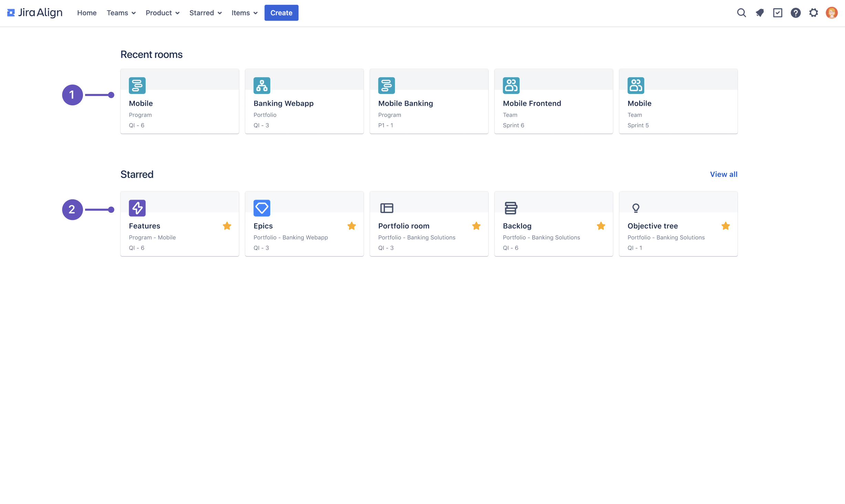The image size is (845, 504).
Task: Click the Epics diamond icon
Action: pyautogui.click(x=262, y=208)
